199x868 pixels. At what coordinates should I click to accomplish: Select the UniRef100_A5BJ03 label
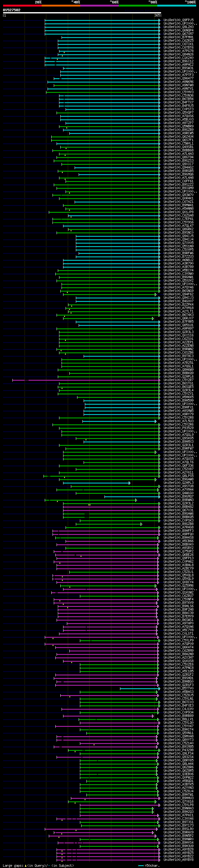click(x=178, y=120)
